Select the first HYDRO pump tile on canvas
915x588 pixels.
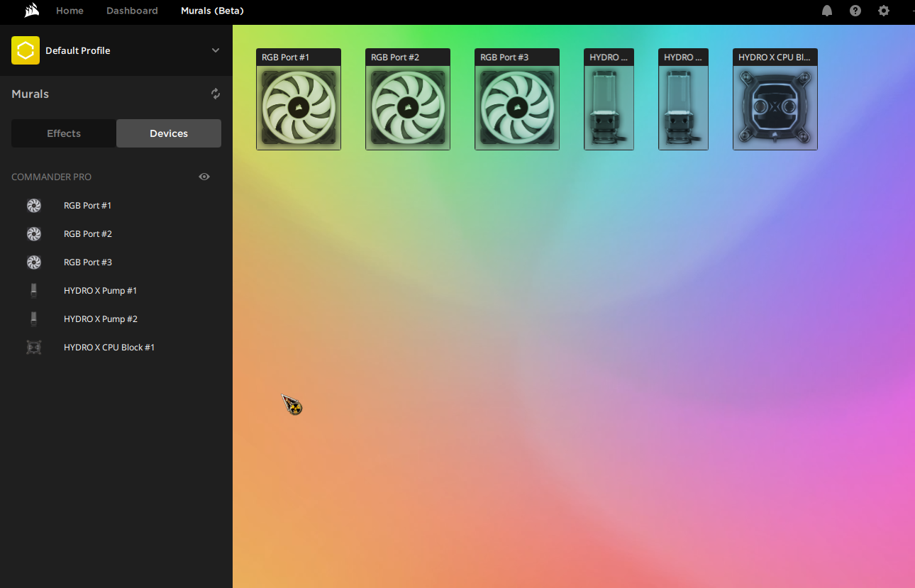[x=609, y=99]
